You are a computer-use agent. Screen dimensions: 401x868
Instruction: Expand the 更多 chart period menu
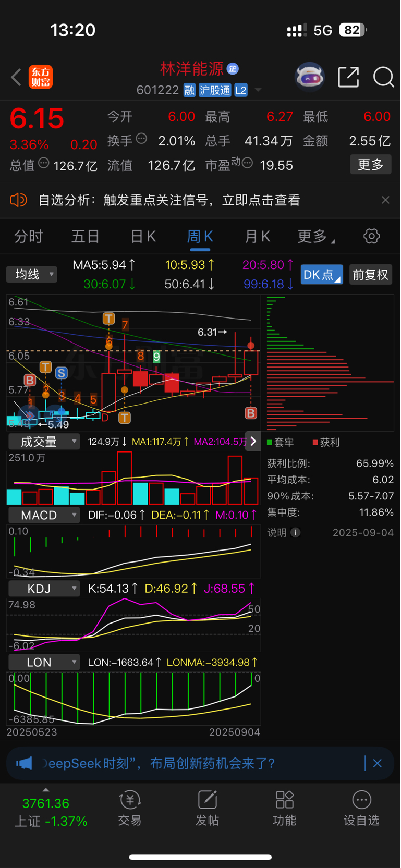[x=316, y=237]
